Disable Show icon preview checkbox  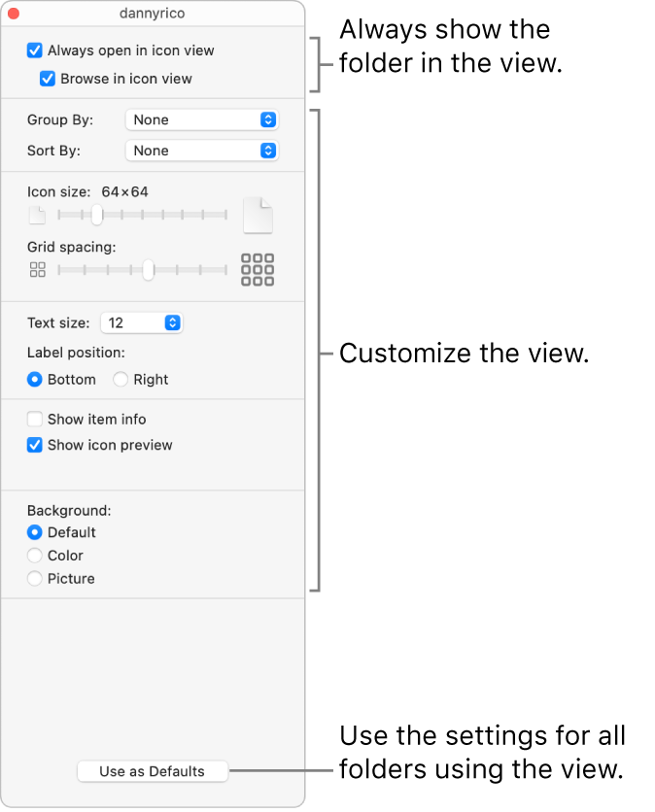35,446
